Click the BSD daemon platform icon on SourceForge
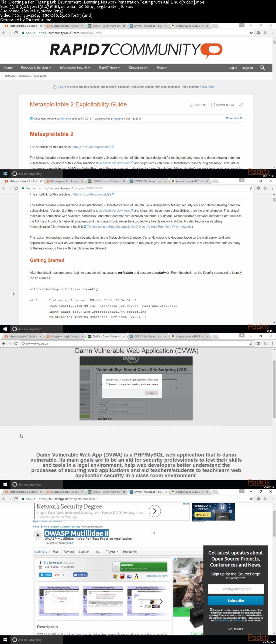Screen dimensions: 276x644 (x=122, y=577)
